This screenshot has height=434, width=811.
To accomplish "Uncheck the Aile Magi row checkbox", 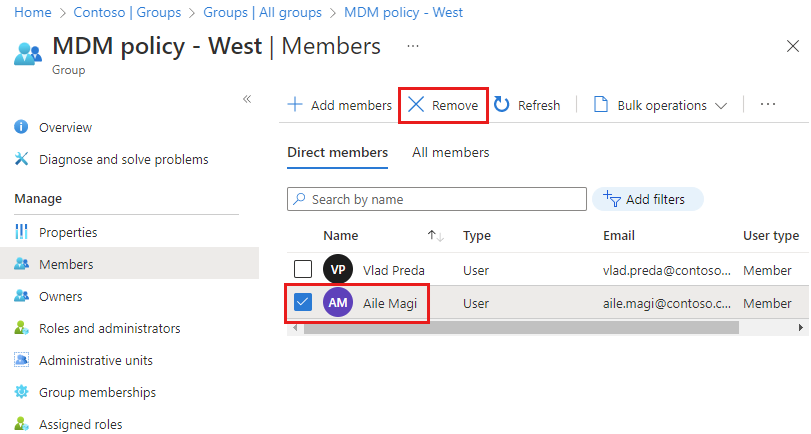I will 303,303.
